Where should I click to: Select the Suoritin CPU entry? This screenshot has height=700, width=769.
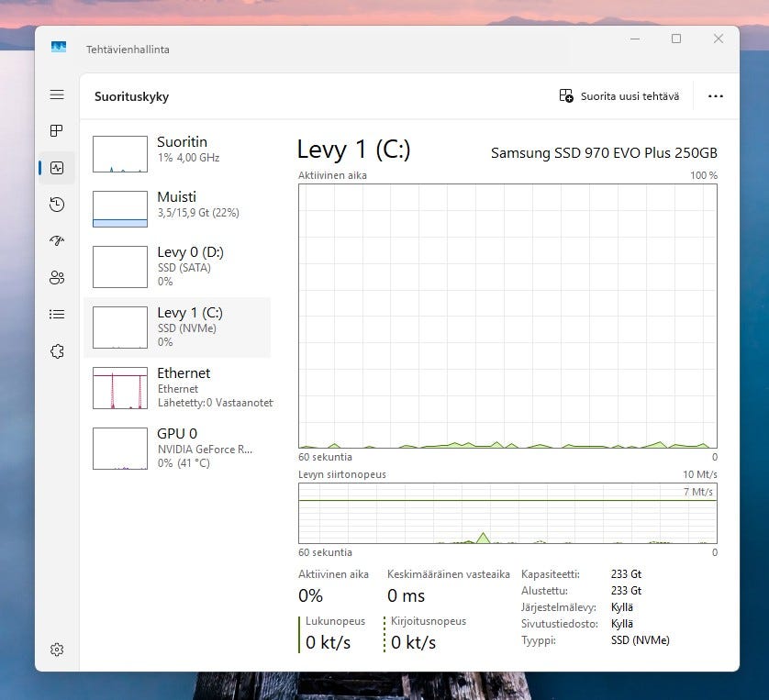click(x=177, y=154)
